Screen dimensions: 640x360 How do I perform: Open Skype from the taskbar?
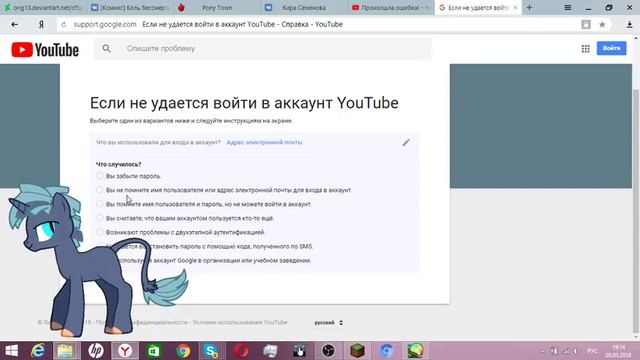point(211,351)
